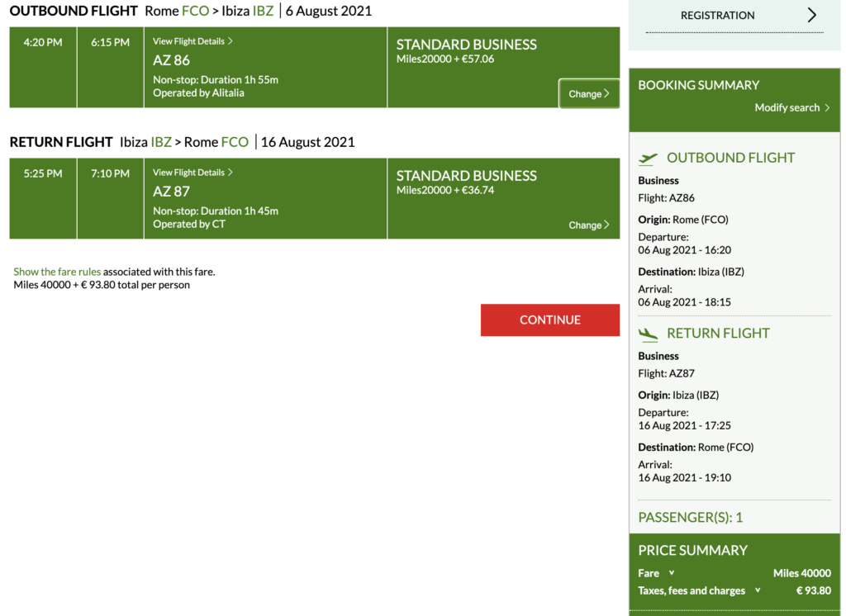Open View Flight Details for AZ 87
The height and width of the screenshot is (616, 846).
[192, 173]
